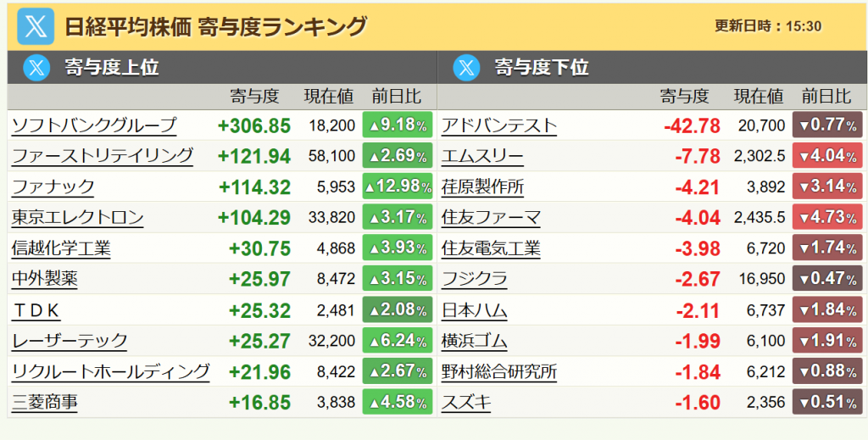The height and width of the screenshot is (440, 868).
Task: Open the 三菱商事 stock link
Action: click(45, 403)
